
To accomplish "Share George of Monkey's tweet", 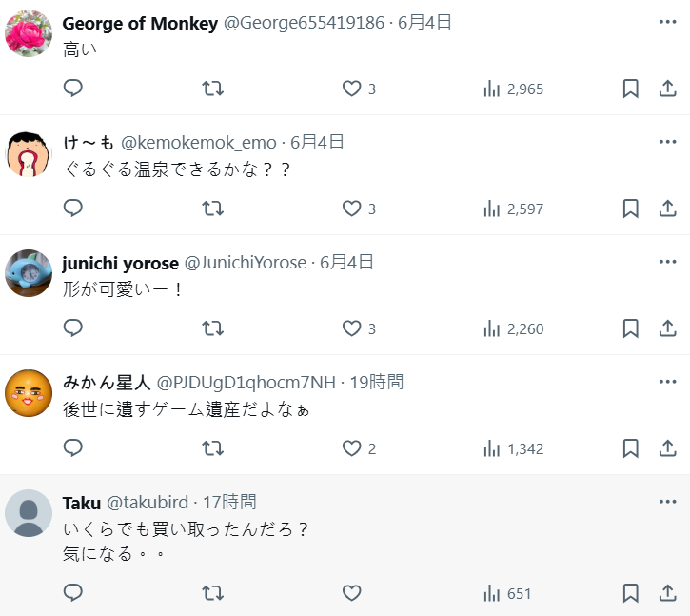I will (x=667, y=89).
